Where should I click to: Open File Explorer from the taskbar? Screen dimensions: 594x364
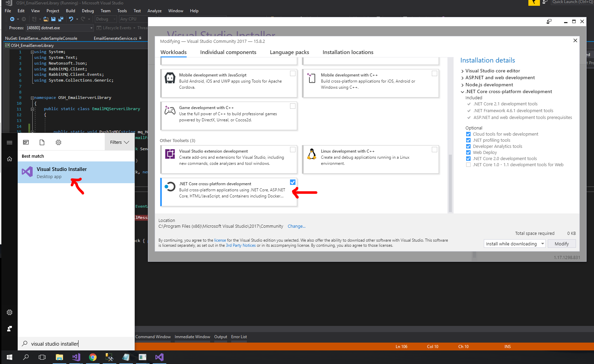point(60,357)
